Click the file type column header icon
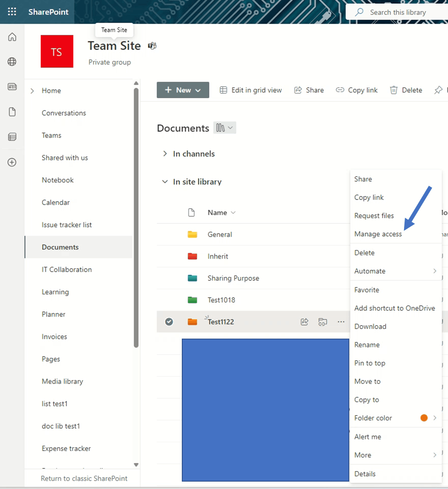448x489 pixels. [191, 213]
